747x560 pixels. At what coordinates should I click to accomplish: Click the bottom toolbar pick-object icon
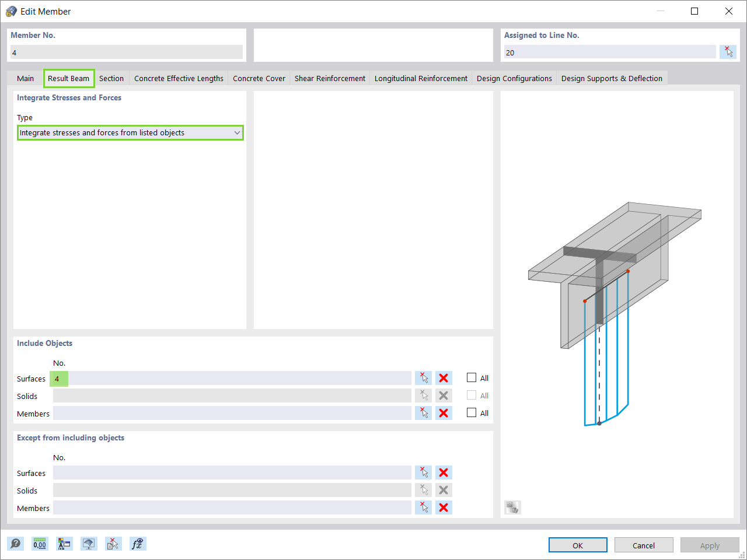tap(113, 544)
